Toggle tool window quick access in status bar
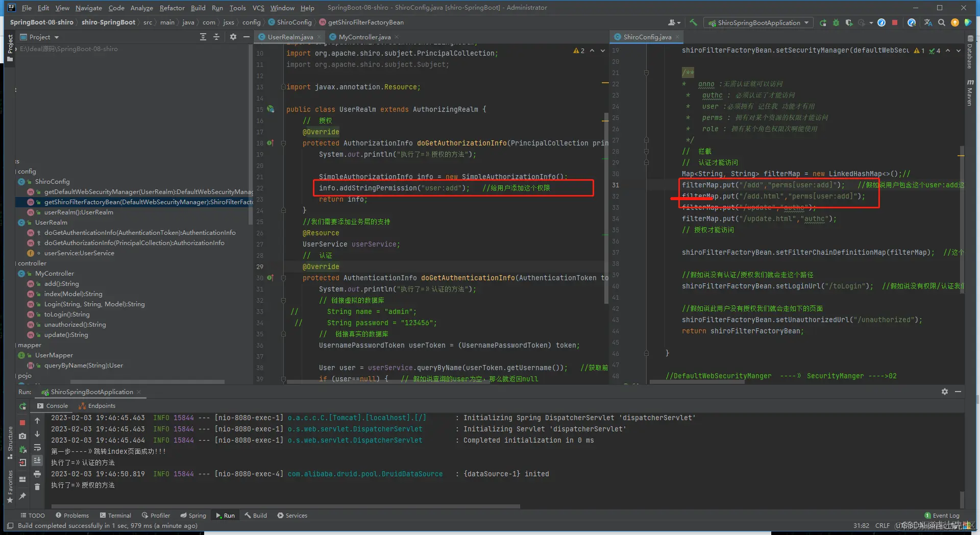 (x=10, y=525)
